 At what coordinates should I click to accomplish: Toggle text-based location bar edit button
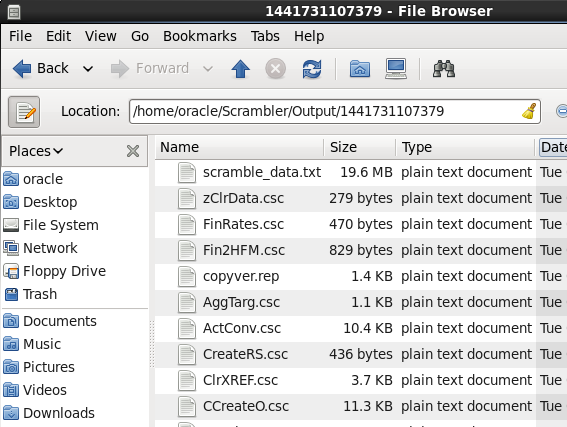coord(24,112)
